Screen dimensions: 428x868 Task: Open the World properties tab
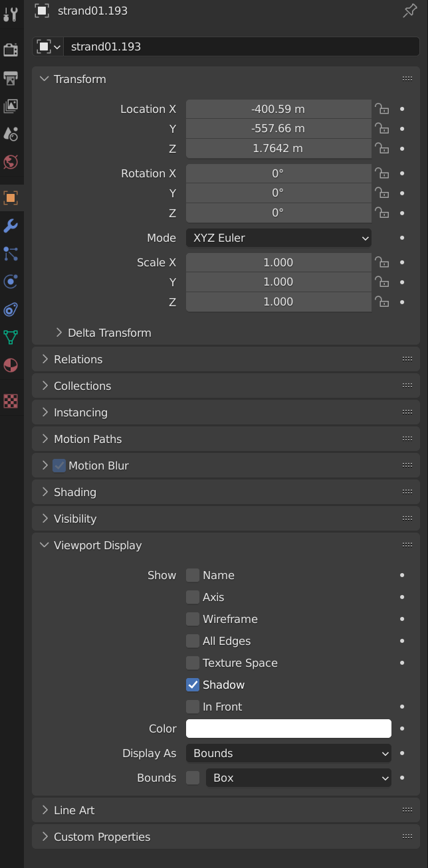coord(11,161)
